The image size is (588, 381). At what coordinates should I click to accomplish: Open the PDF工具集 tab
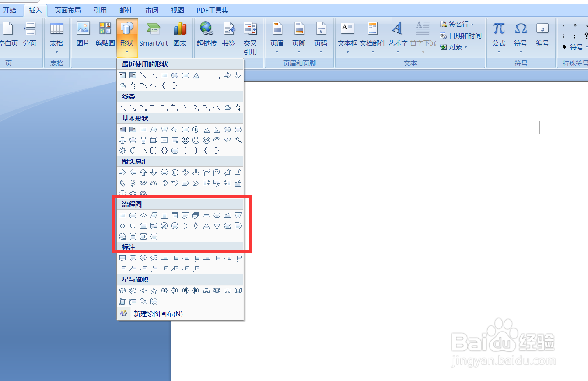coord(212,10)
